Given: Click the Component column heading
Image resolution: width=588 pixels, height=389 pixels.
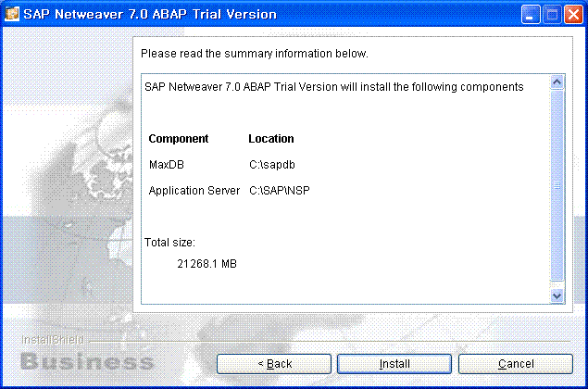Looking at the screenshot, I should 179,139.
